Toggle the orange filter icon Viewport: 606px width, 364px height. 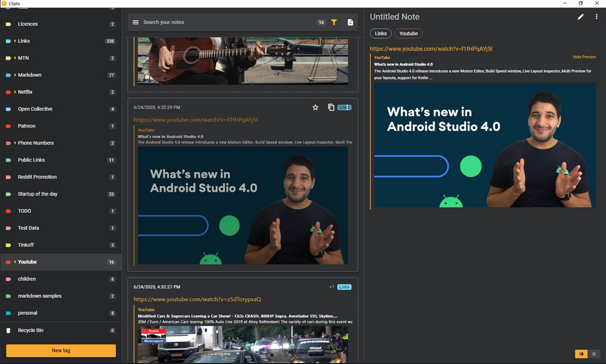pyautogui.click(x=334, y=22)
